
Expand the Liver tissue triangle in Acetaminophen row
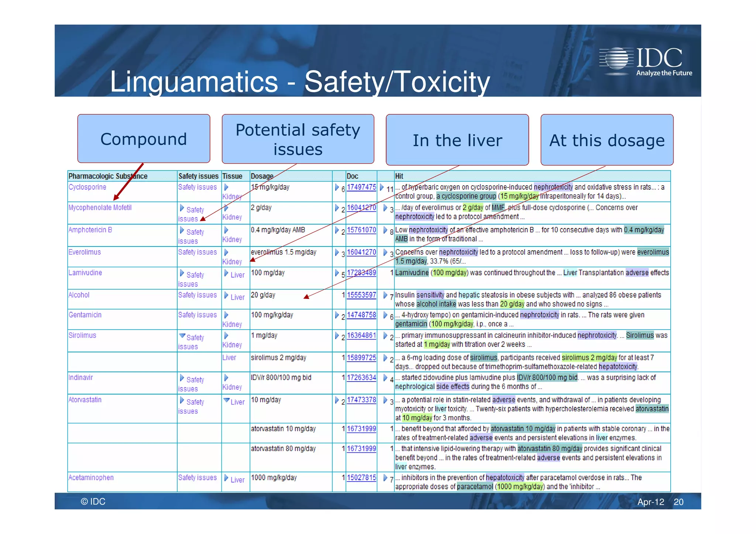pyautogui.click(x=226, y=478)
